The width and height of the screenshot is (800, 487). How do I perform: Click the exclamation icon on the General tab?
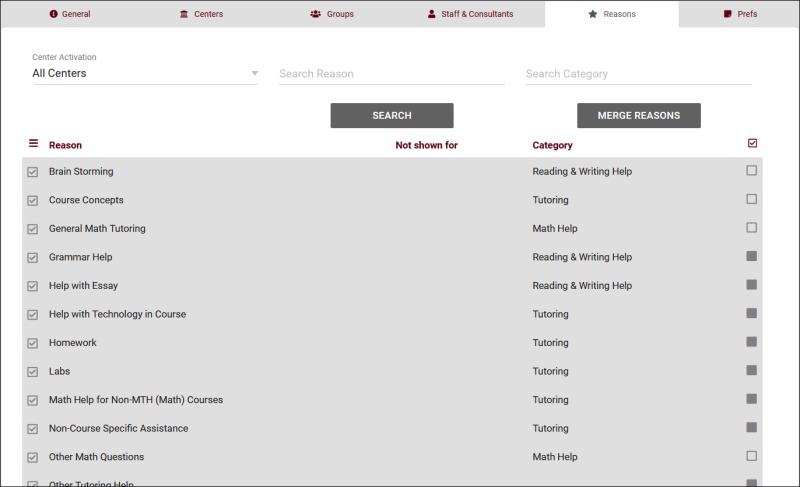click(54, 14)
